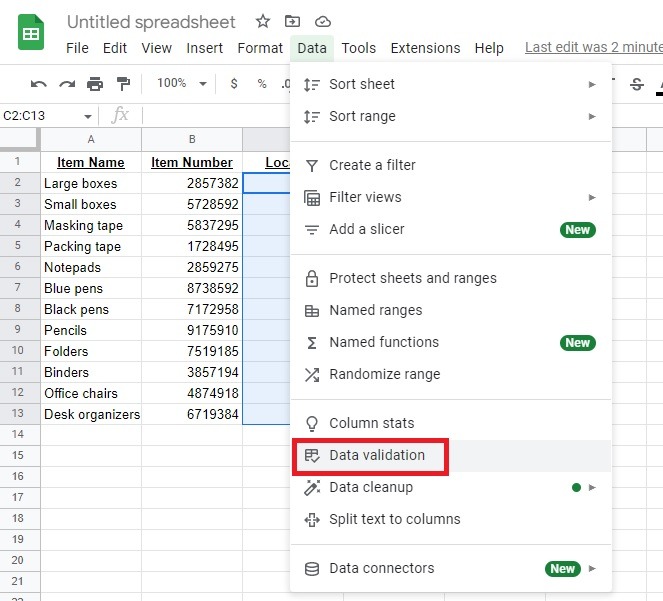Check the cloud save status icon
The height and width of the screenshot is (601, 663).
click(x=323, y=21)
